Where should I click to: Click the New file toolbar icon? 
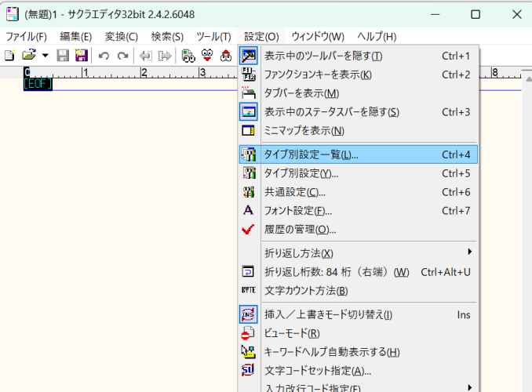coord(10,56)
